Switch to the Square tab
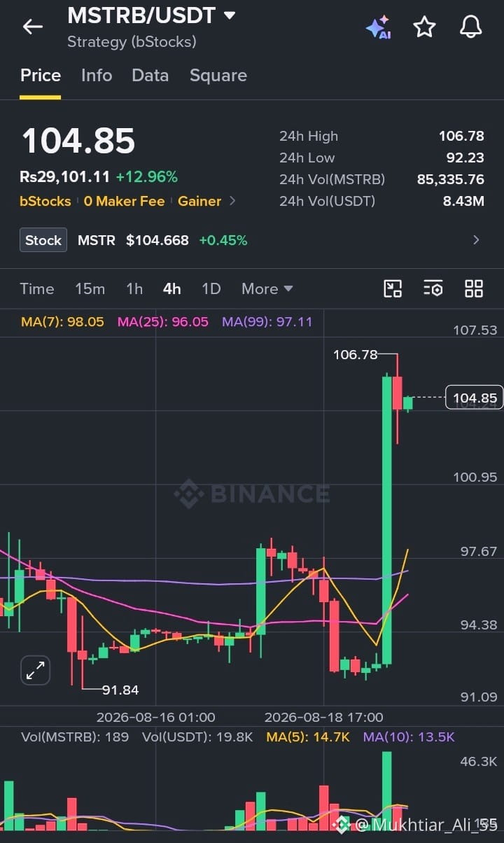The width and height of the screenshot is (504, 843). (x=218, y=76)
